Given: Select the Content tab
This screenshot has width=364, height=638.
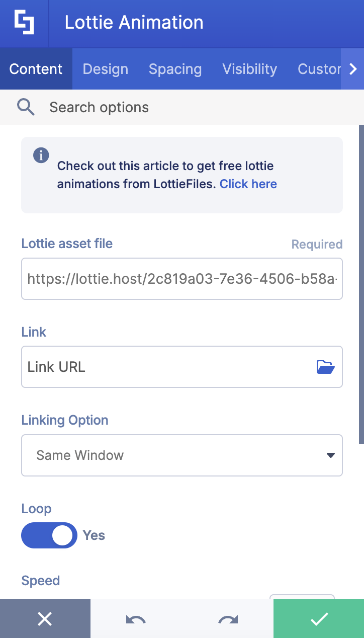Looking at the screenshot, I should [36, 69].
